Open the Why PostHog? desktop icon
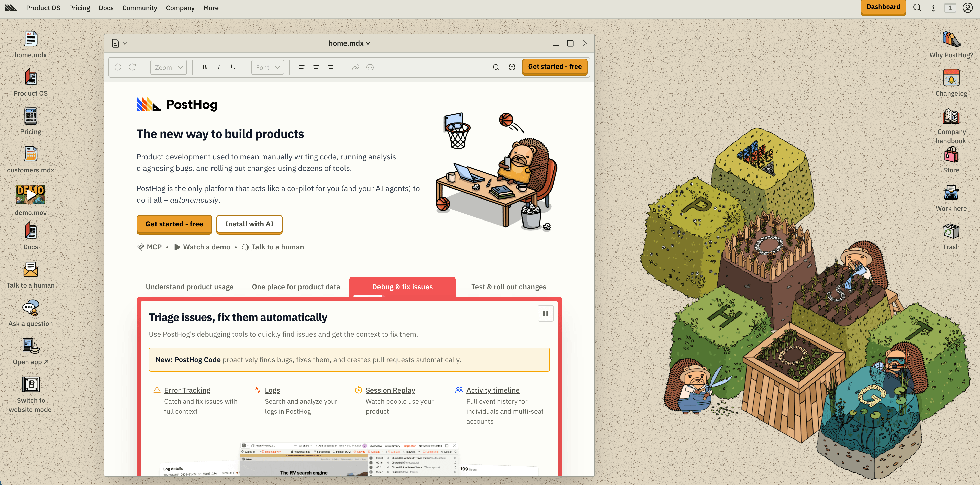Viewport: 980px width, 485px height. pos(951,39)
